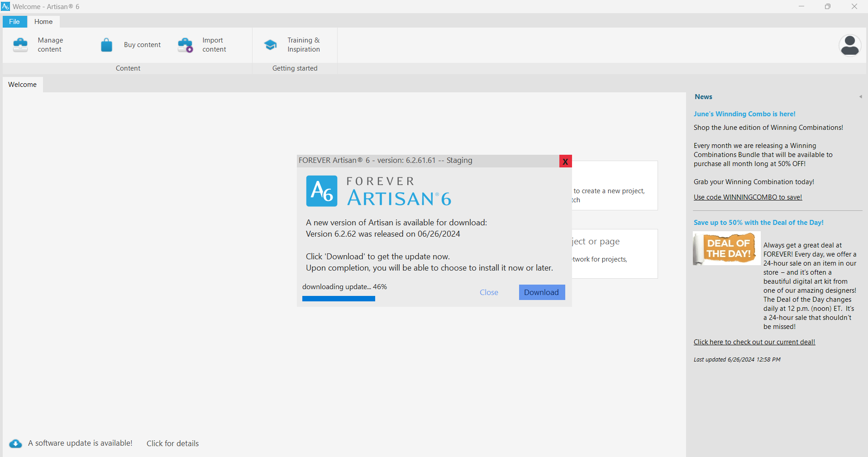This screenshot has height=457, width=868.
Task: Click 'Click for details' in status bar
Action: click(x=173, y=443)
